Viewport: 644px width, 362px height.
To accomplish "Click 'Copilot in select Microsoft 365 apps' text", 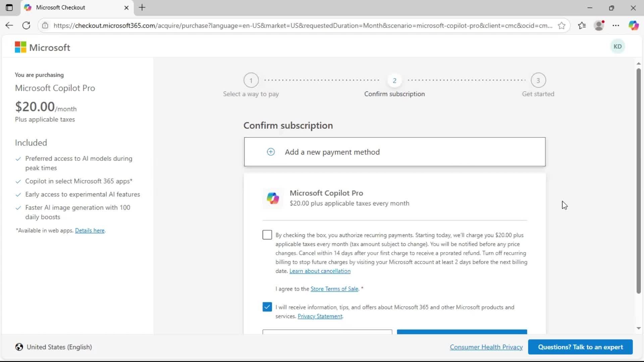I will click(x=79, y=181).
